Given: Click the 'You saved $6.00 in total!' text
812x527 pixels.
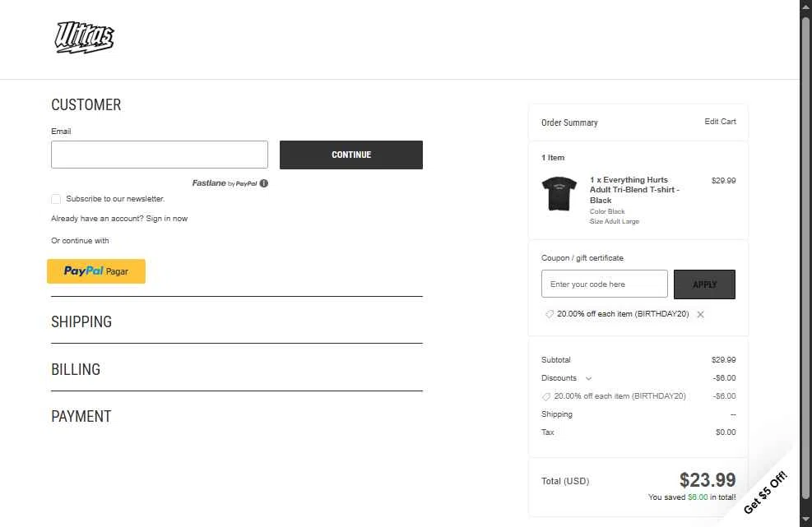Looking at the screenshot, I should tap(692, 497).
